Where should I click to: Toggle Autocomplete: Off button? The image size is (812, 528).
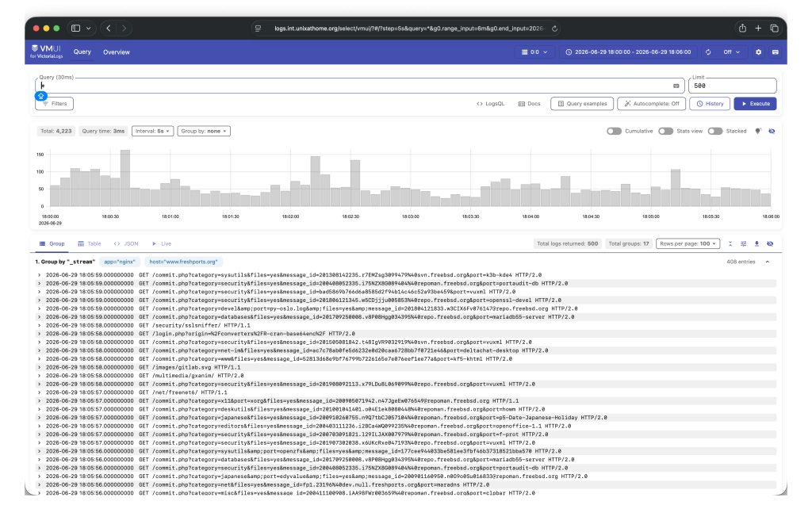click(x=652, y=104)
